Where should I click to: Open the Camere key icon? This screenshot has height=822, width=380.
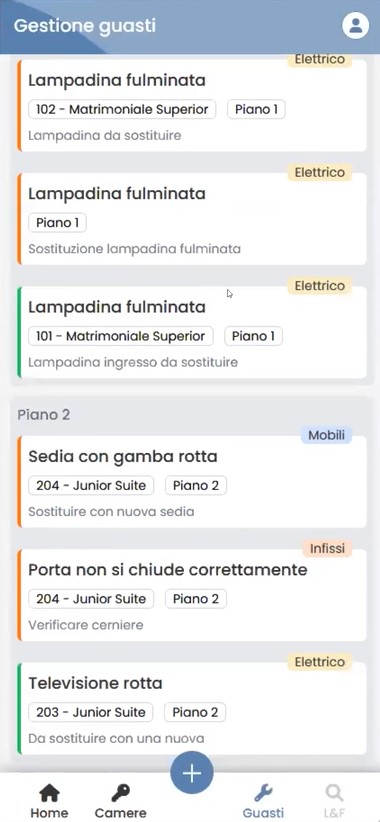tap(121, 793)
